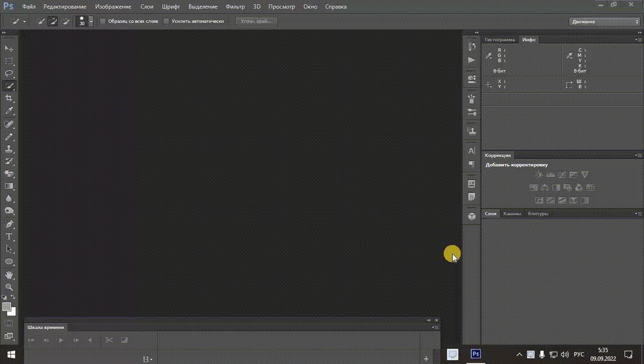This screenshot has width=644, height=364.
Task: Switch to the Гистограмма tab
Action: click(500, 40)
